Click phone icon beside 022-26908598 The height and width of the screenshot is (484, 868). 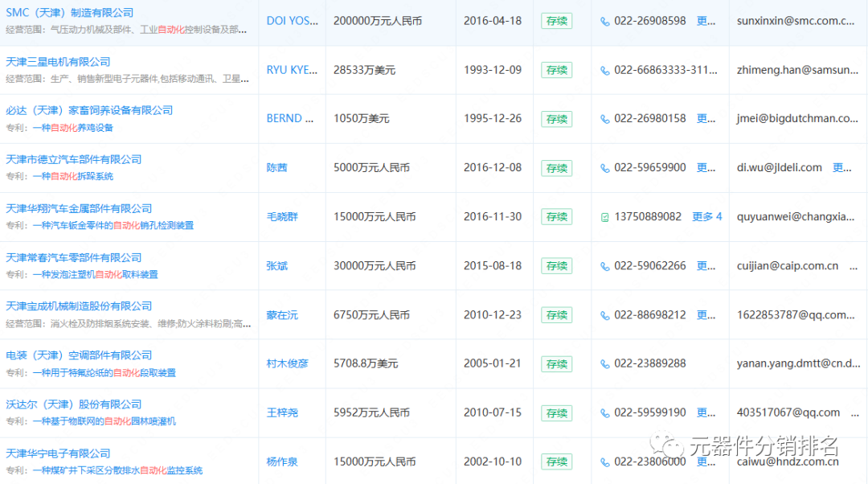pyautogui.click(x=605, y=22)
